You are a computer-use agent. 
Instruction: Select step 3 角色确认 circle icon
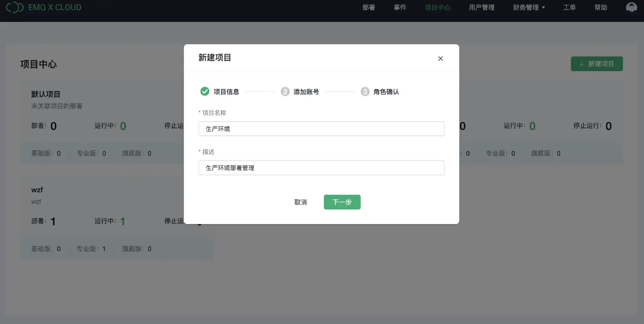(x=365, y=91)
